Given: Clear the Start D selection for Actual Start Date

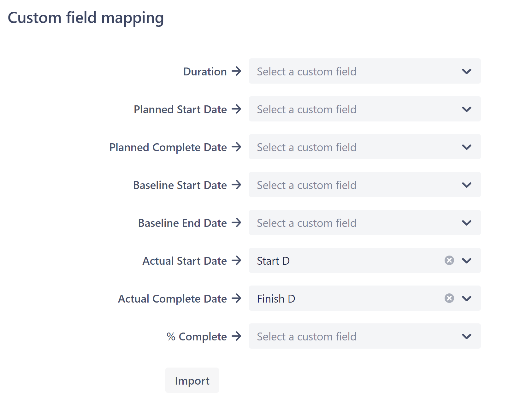Looking at the screenshot, I should pos(449,260).
